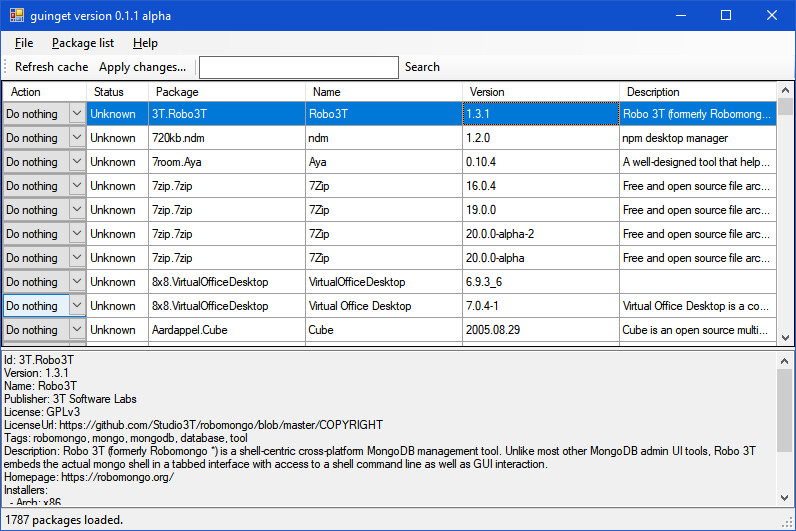The image size is (796, 531).
Task: Click the version cell 2005.08.29
Action: 541,329
